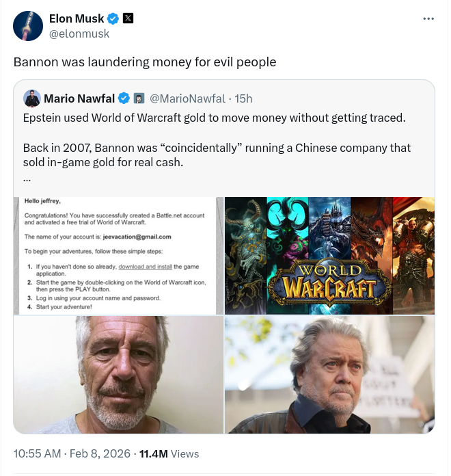Image resolution: width=451 pixels, height=476 pixels.
Task: Click the blue verified badge beside Elon Musk
Action: (x=113, y=19)
